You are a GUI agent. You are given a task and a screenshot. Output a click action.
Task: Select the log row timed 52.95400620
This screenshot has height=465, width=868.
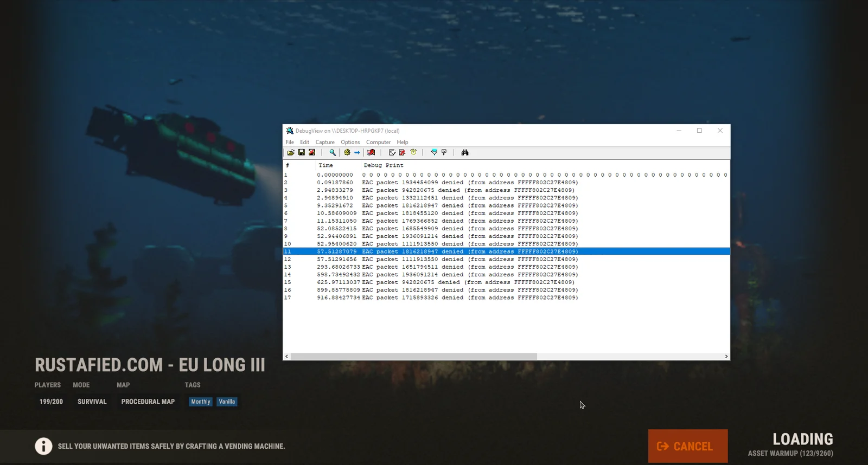(507, 244)
